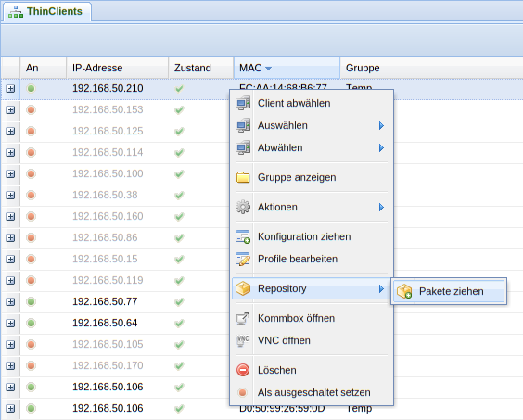Click the Repository package box icon

pyautogui.click(x=243, y=288)
